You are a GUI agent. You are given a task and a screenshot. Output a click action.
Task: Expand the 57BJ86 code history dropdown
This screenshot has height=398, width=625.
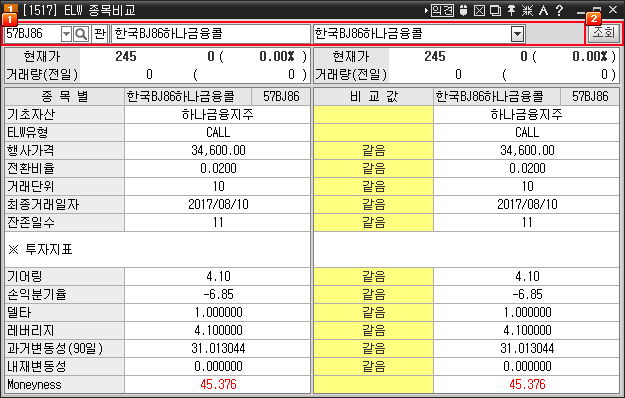click(x=66, y=34)
